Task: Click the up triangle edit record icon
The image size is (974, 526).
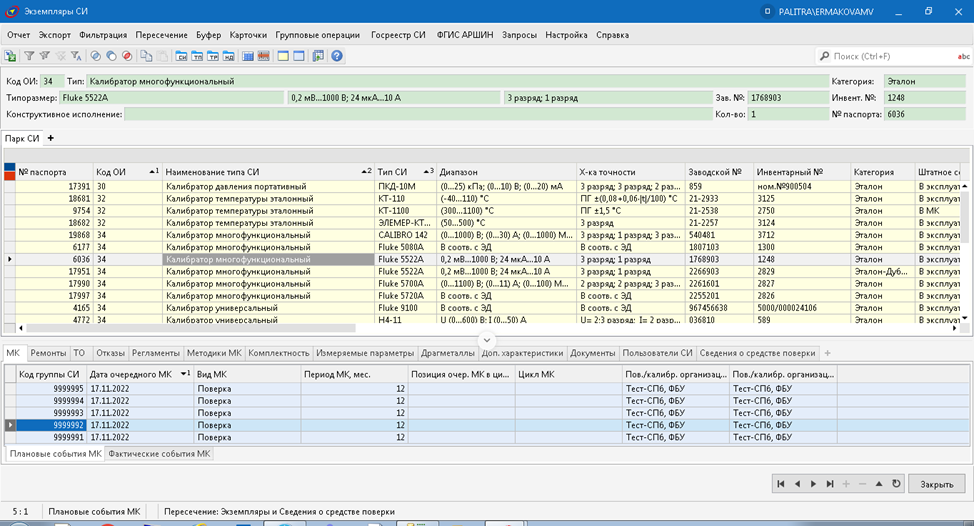Action: [879, 484]
